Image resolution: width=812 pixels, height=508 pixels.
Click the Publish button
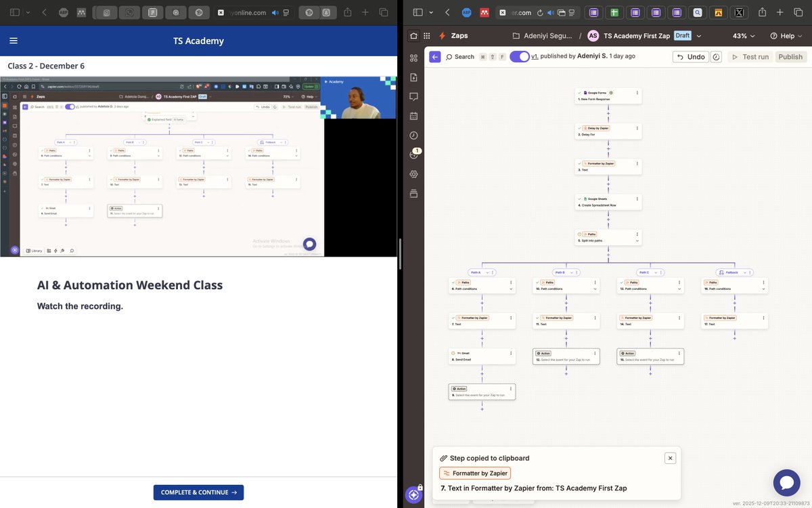click(x=790, y=57)
